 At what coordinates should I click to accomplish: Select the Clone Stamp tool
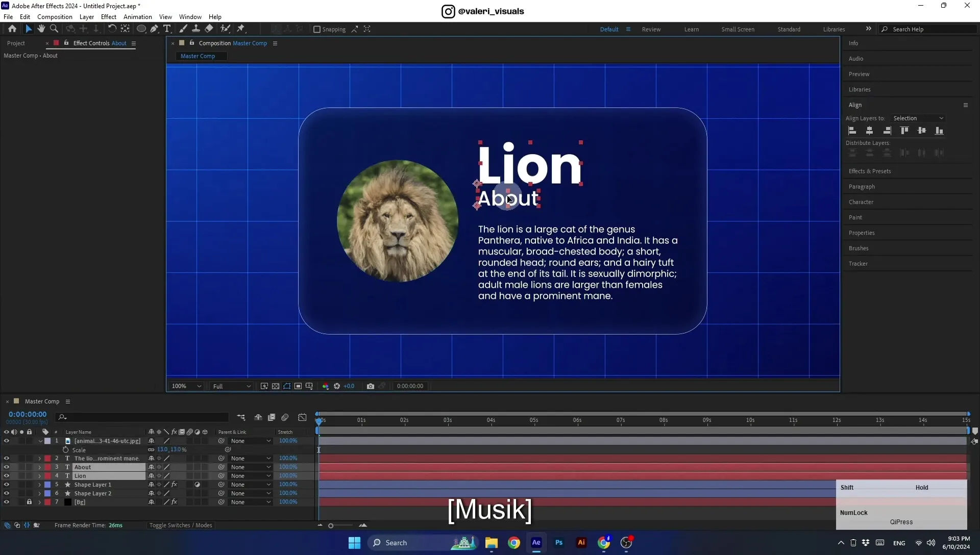pyautogui.click(x=195, y=29)
